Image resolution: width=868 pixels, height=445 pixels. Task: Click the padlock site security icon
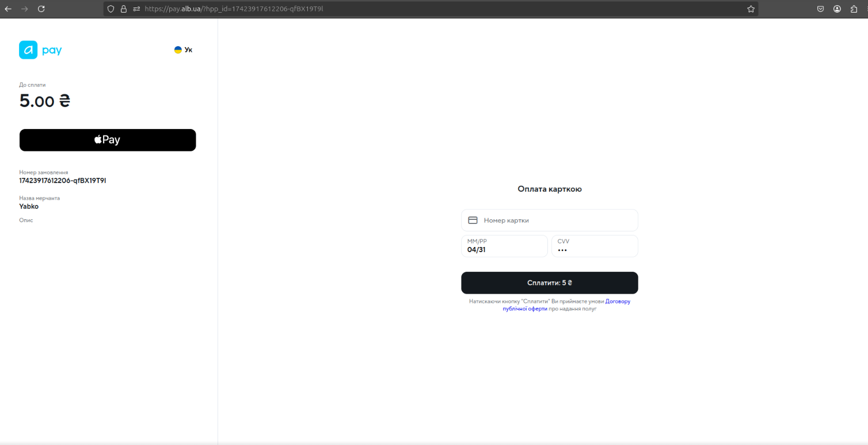123,9
